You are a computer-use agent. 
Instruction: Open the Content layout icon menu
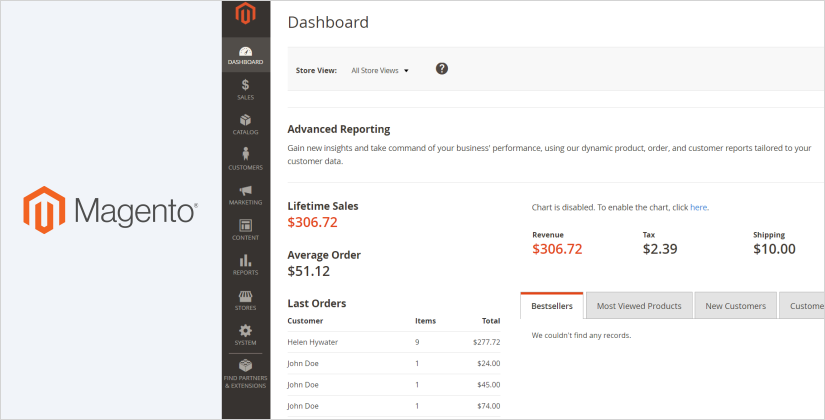(x=245, y=230)
